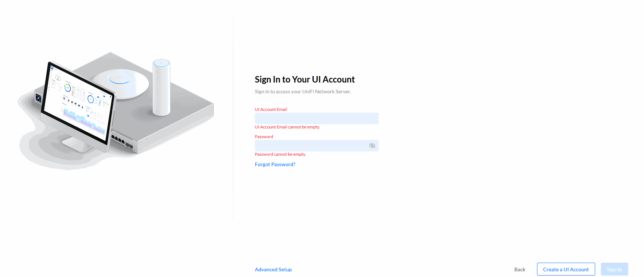Click the 'Sign In to Your UI Account' heading

click(304, 79)
